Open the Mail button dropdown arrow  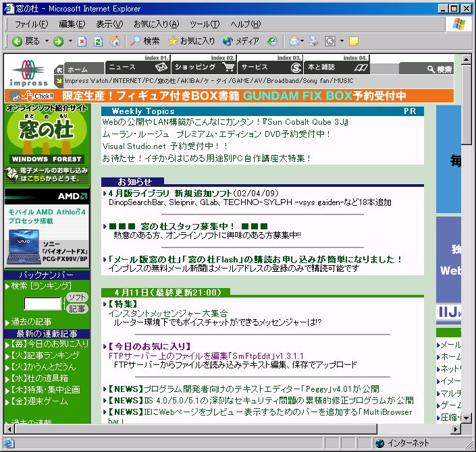302,40
